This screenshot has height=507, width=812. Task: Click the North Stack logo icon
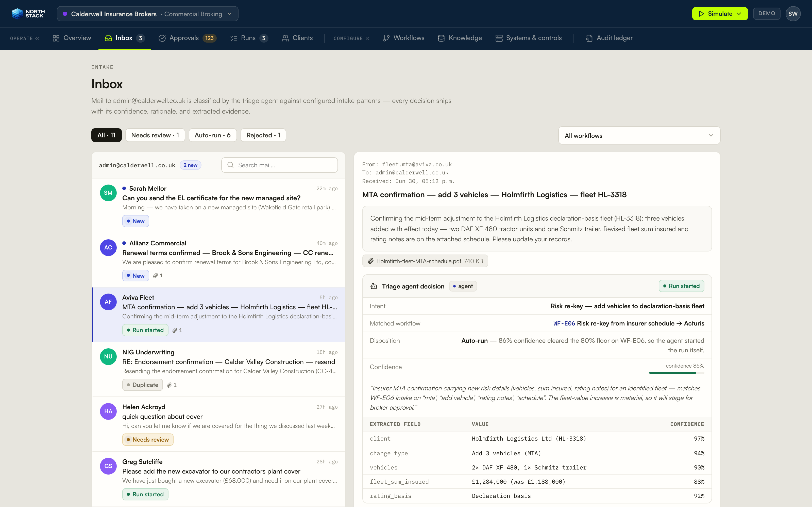tap(18, 14)
